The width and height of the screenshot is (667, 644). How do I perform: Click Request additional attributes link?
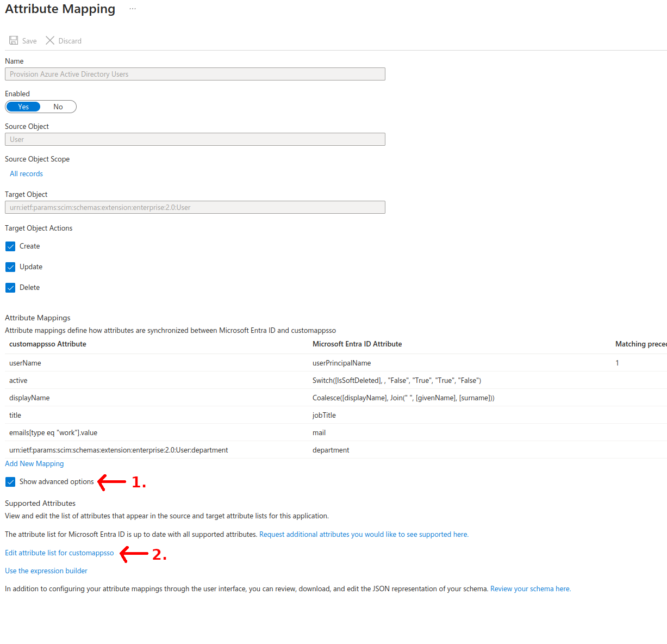point(364,534)
